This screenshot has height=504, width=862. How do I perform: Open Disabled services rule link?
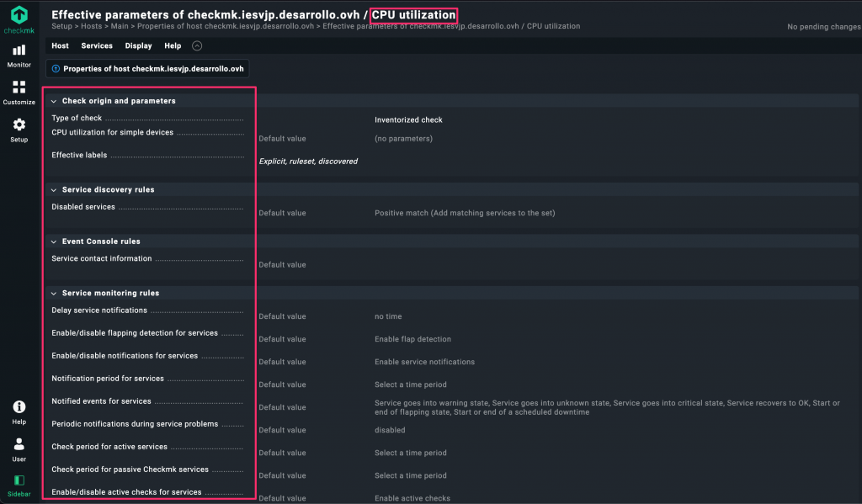pyautogui.click(x=83, y=207)
